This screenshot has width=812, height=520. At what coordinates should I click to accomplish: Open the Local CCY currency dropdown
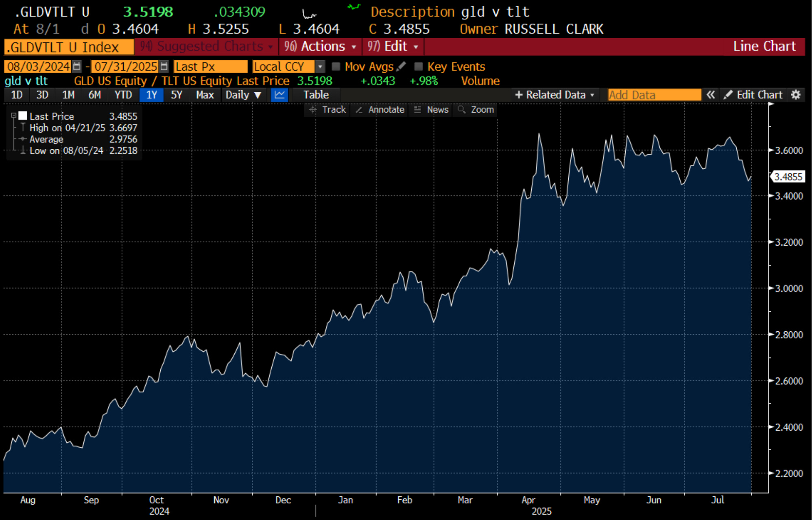click(321, 66)
